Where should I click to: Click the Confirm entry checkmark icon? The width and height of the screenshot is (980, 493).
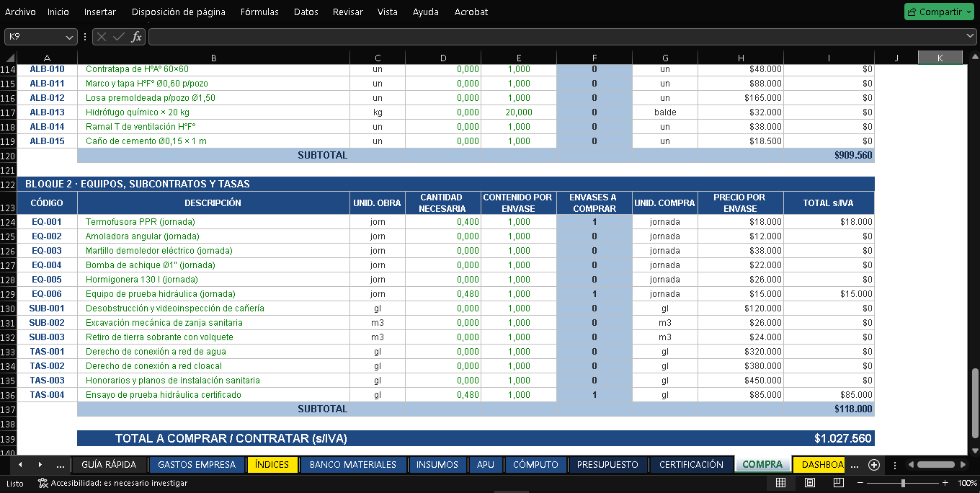point(119,37)
